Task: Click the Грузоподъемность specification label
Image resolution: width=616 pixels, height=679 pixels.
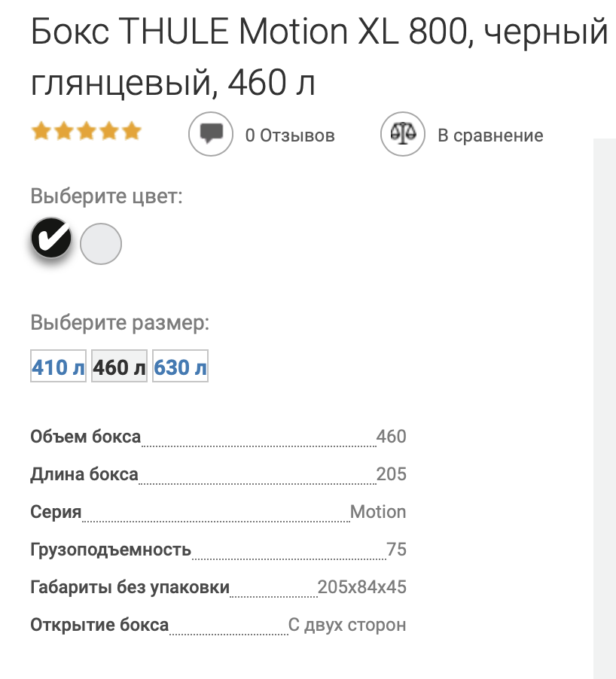Action: pos(111,550)
